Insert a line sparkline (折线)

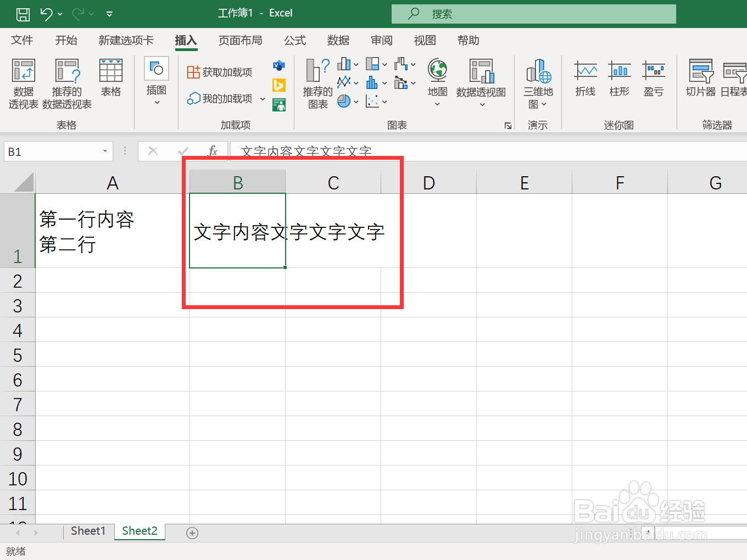pos(585,80)
